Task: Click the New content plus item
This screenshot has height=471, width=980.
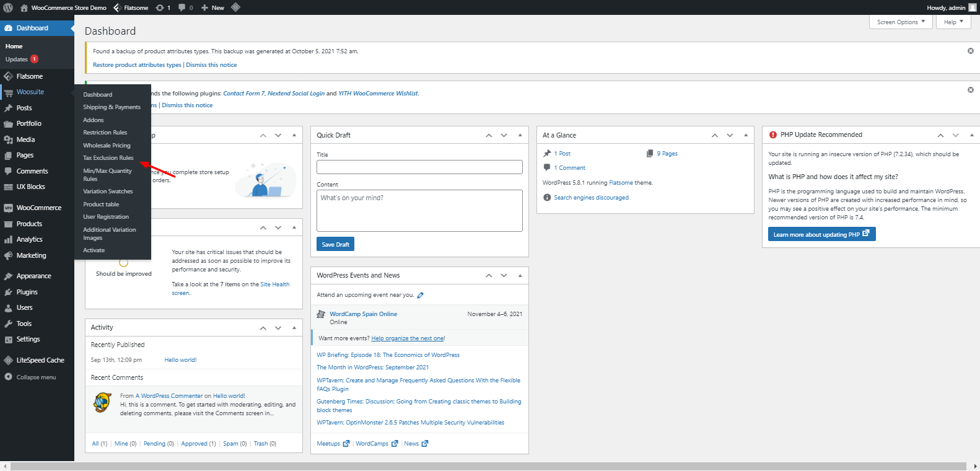Action: click(x=212, y=7)
